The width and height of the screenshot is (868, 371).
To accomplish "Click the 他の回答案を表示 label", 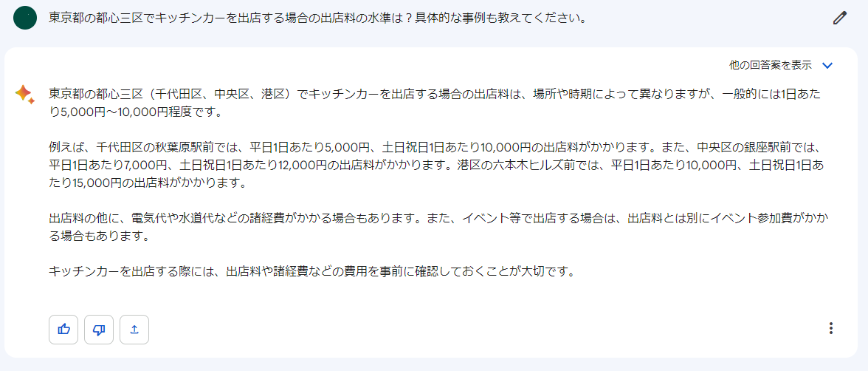I will tap(770, 66).
